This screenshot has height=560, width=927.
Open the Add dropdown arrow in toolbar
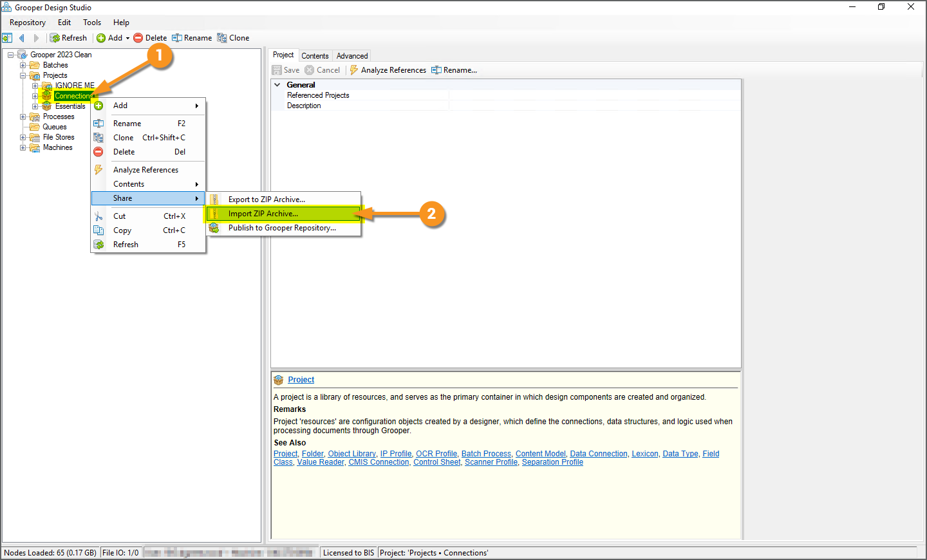tap(127, 38)
